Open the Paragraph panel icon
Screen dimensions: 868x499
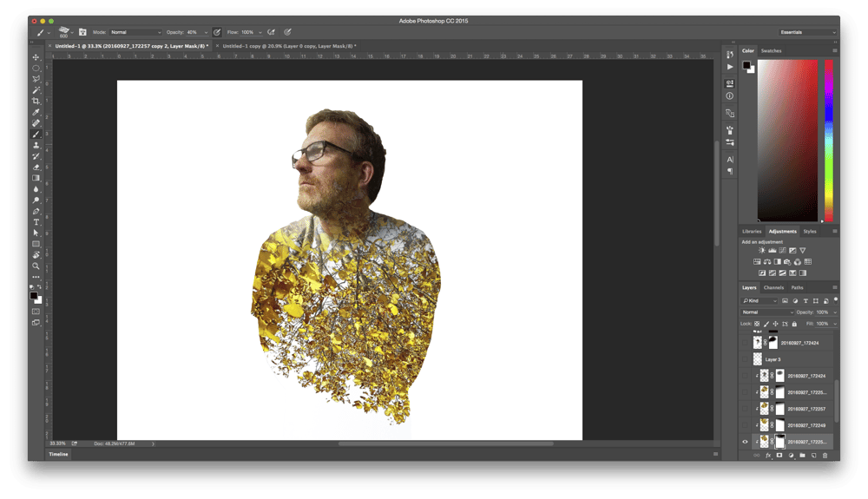[730, 172]
